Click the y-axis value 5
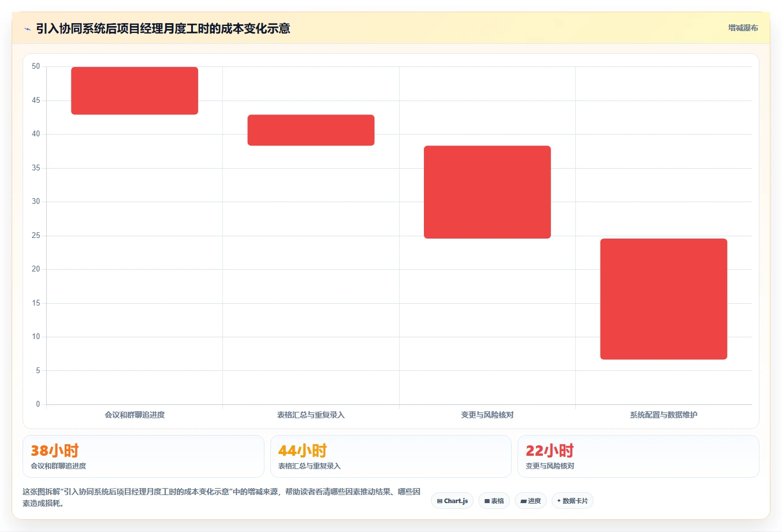 pos(38,371)
